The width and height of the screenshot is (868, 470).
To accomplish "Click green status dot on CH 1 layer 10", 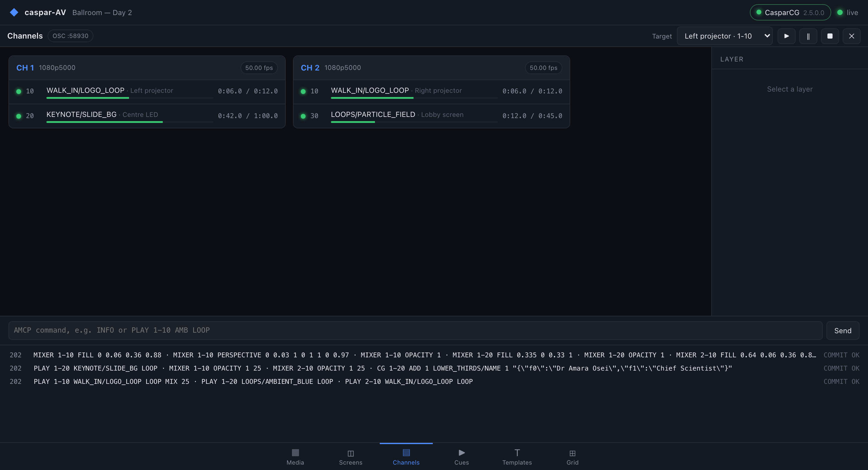I will 19,91.
